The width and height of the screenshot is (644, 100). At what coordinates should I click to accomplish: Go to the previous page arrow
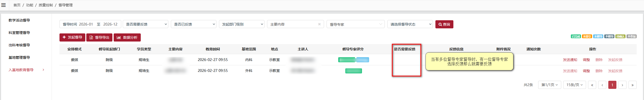(602, 85)
